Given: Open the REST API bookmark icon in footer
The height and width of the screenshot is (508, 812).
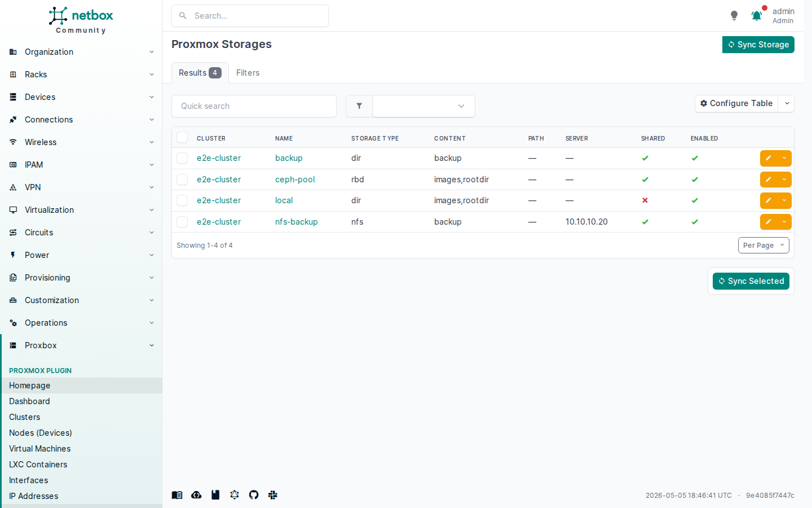Looking at the screenshot, I should (215, 495).
